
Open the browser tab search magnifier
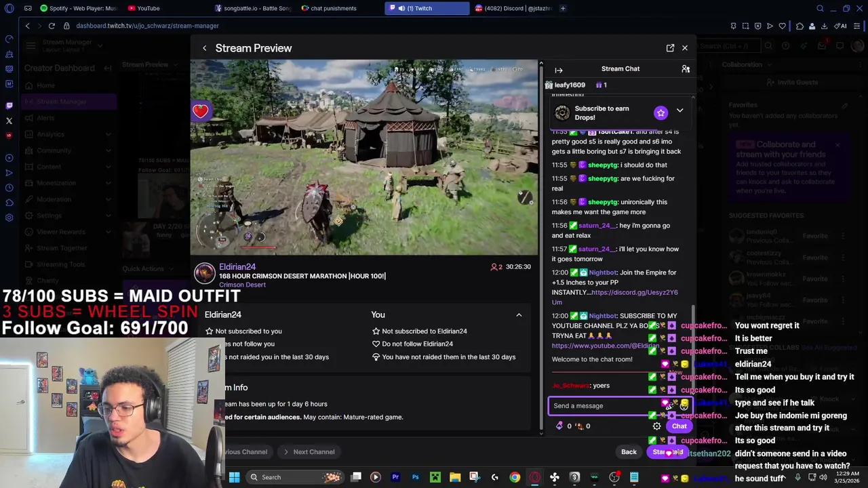pyautogui.click(x=820, y=8)
